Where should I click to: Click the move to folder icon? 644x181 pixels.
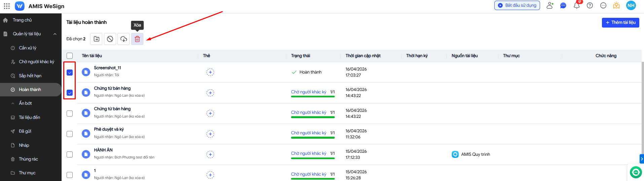(x=97, y=39)
